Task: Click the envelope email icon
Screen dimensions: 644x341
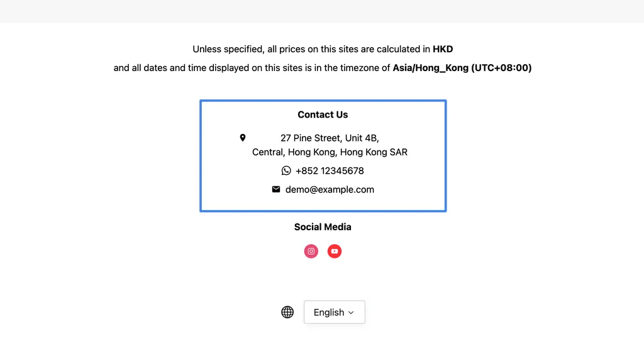Action: point(276,189)
